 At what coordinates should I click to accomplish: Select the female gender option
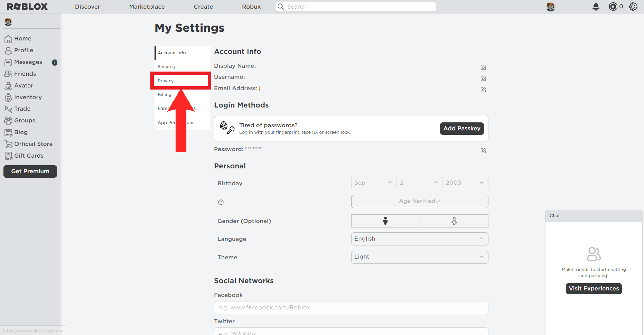click(454, 221)
